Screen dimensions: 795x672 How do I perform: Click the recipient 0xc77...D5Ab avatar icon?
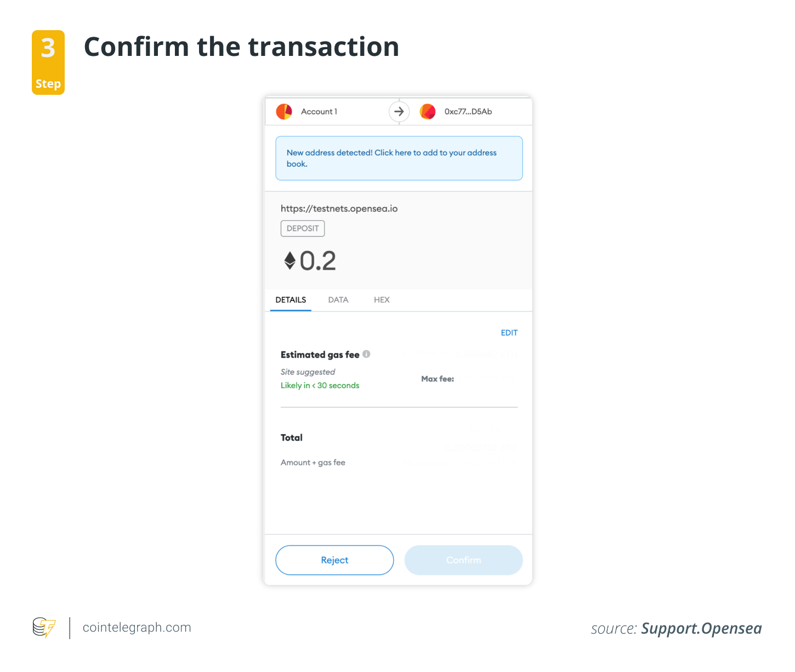[x=428, y=111]
